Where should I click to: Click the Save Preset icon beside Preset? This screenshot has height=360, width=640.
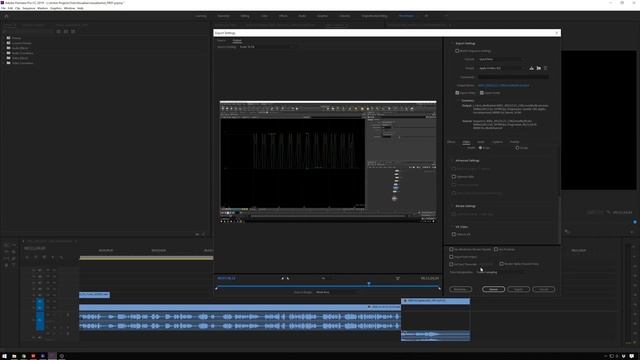(x=531, y=68)
